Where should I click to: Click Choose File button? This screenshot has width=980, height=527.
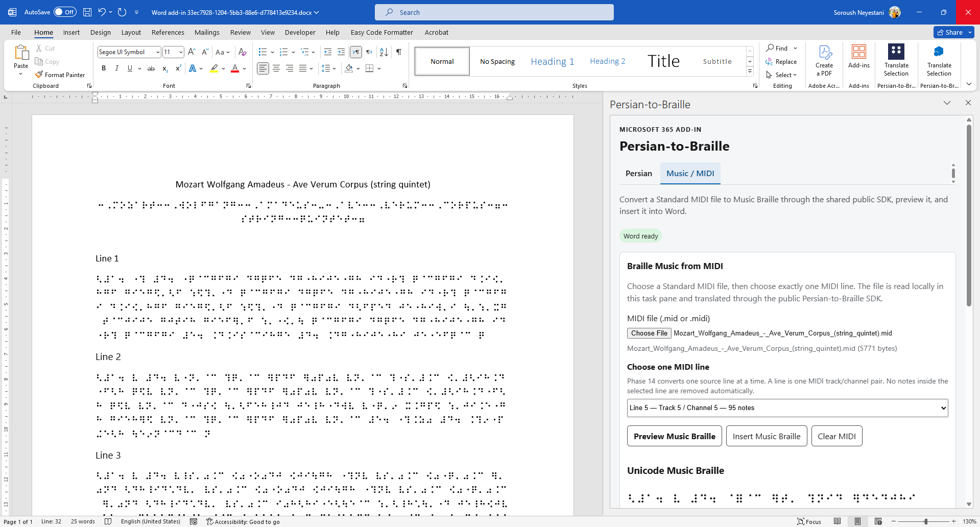[649, 333]
